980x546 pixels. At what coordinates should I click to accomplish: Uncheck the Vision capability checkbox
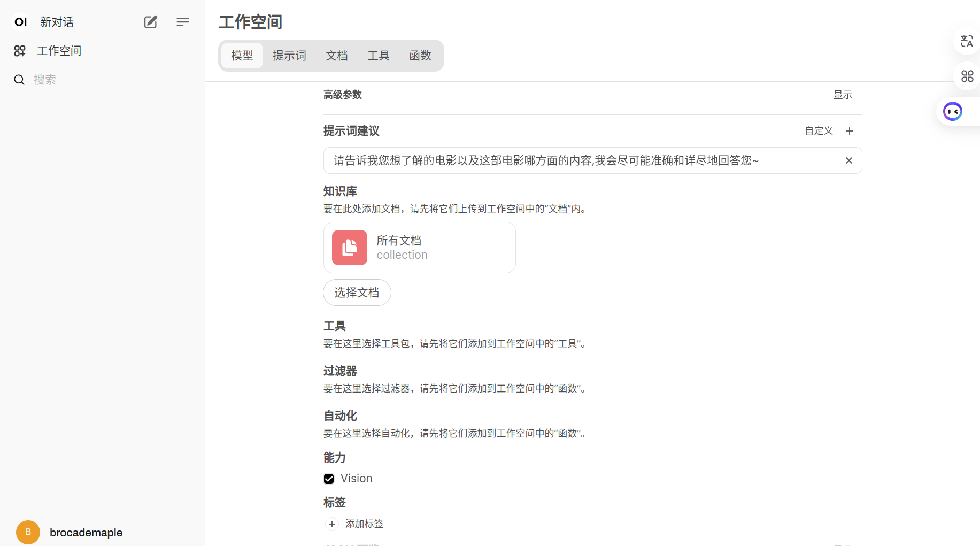(329, 479)
